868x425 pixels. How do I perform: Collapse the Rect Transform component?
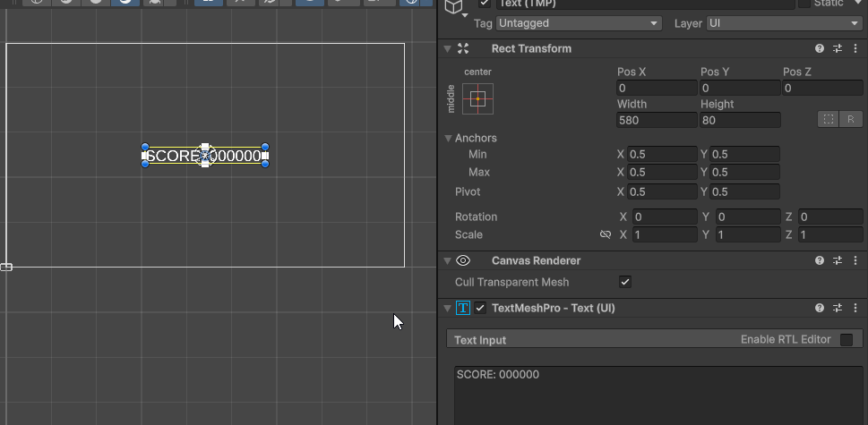click(447, 48)
